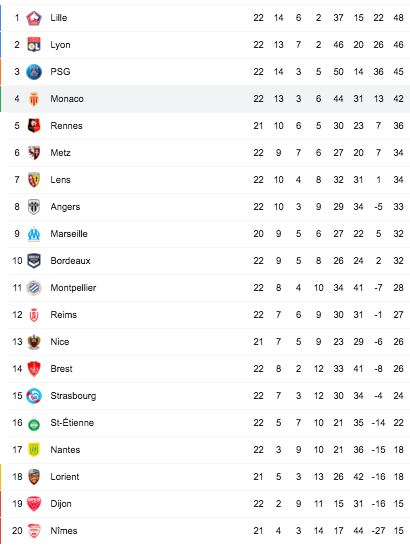410x555 pixels.
Task: Click the Lyon OL logo
Action: click(34, 45)
